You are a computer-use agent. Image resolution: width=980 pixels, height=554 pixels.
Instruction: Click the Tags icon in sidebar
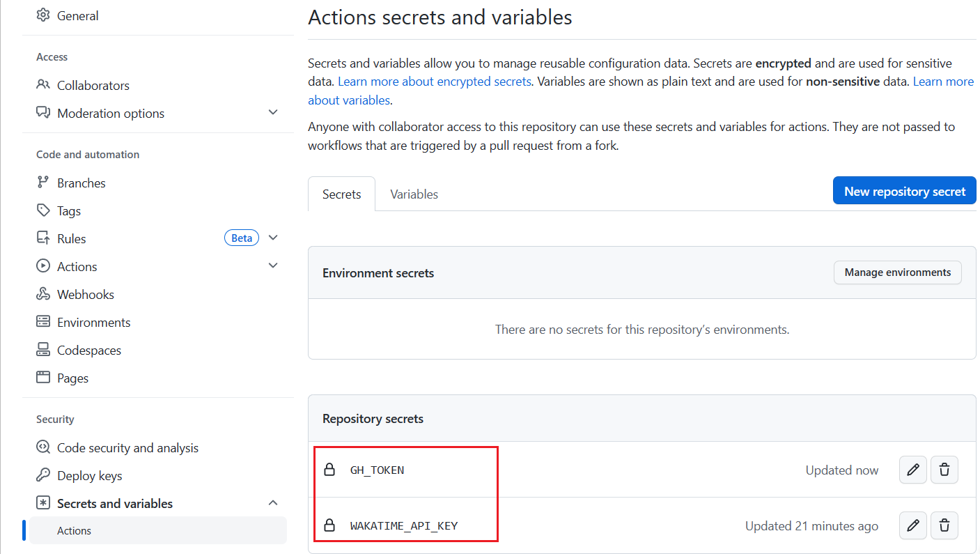coord(43,210)
